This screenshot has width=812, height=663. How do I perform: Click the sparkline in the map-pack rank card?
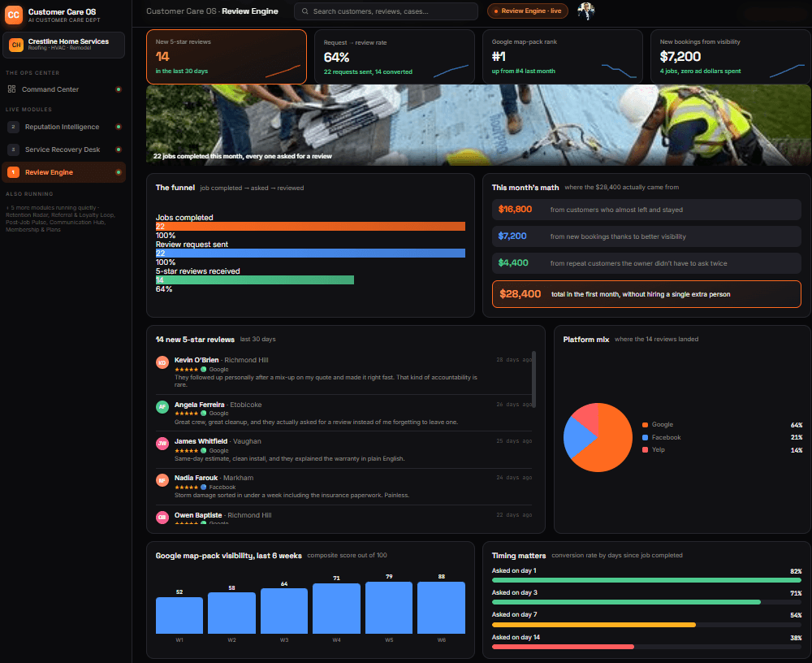tap(619, 71)
